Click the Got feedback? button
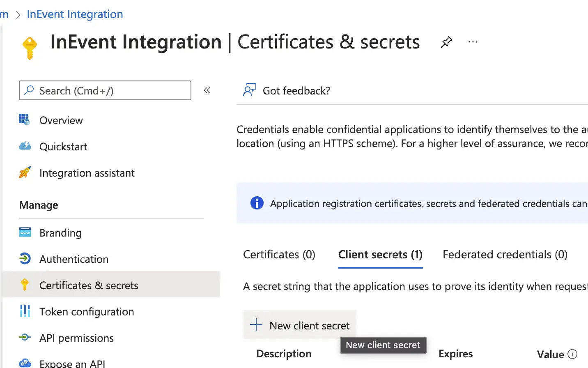 [x=287, y=90]
